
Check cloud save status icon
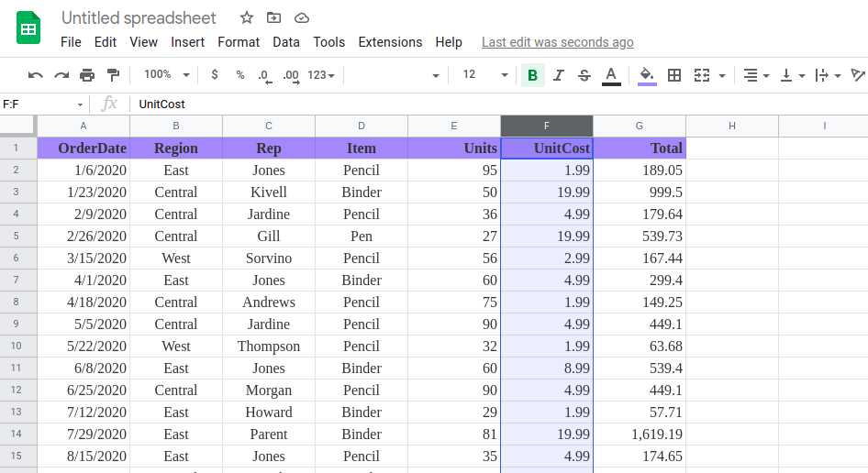pos(301,18)
